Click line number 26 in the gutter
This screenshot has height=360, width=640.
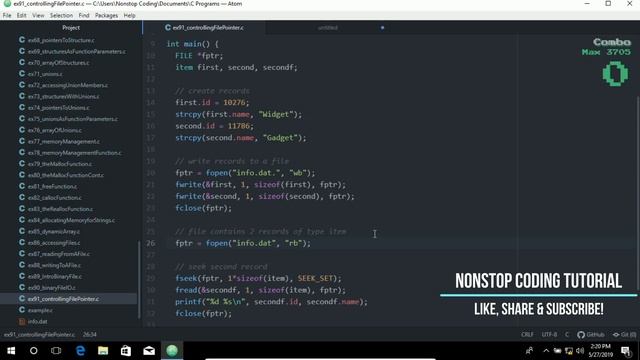coord(151,243)
